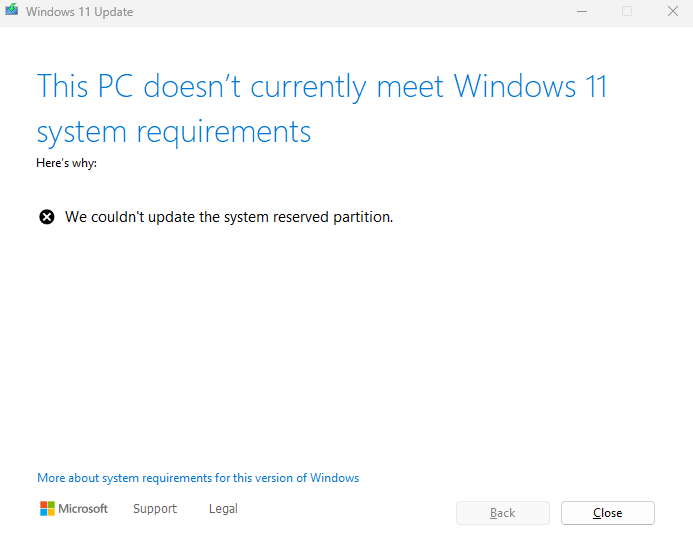Open the Legal link
The width and height of the screenshot is (693, 547).
click(223, 509)
